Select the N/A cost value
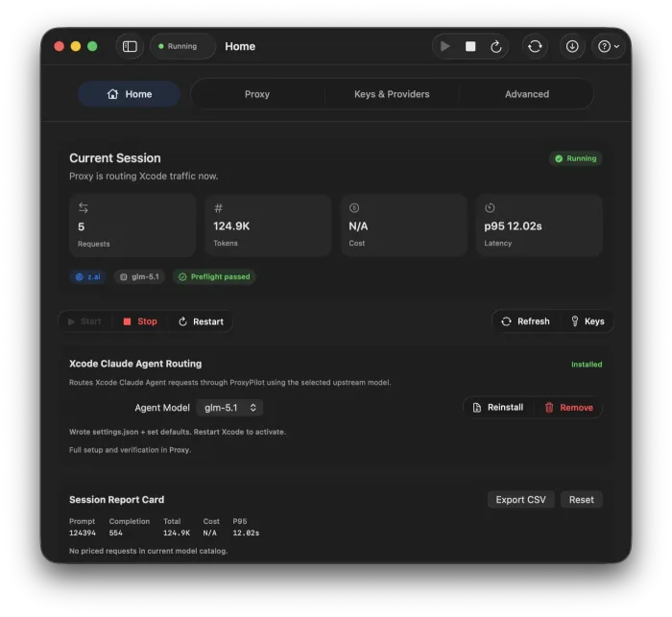 (358, 225)
